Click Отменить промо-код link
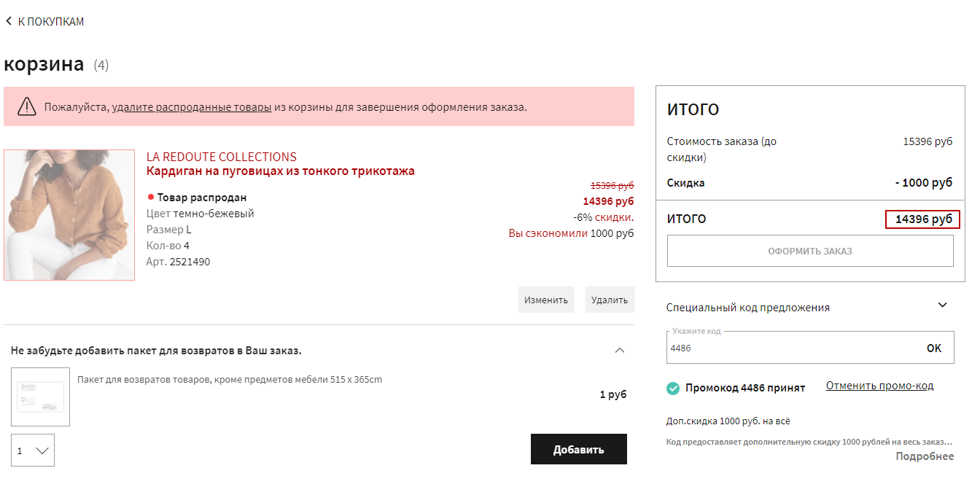980x503 pixels. tap(879, 386)
